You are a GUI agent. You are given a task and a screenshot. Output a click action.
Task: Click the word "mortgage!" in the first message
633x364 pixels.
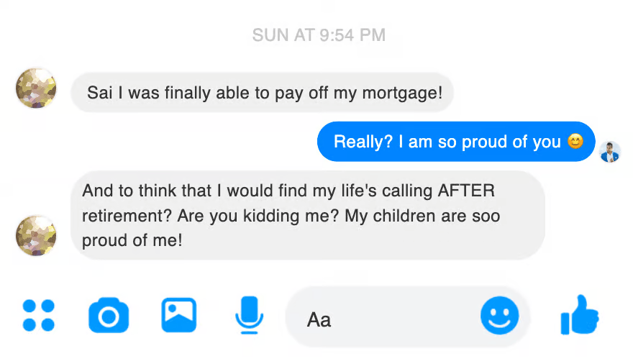406,93
